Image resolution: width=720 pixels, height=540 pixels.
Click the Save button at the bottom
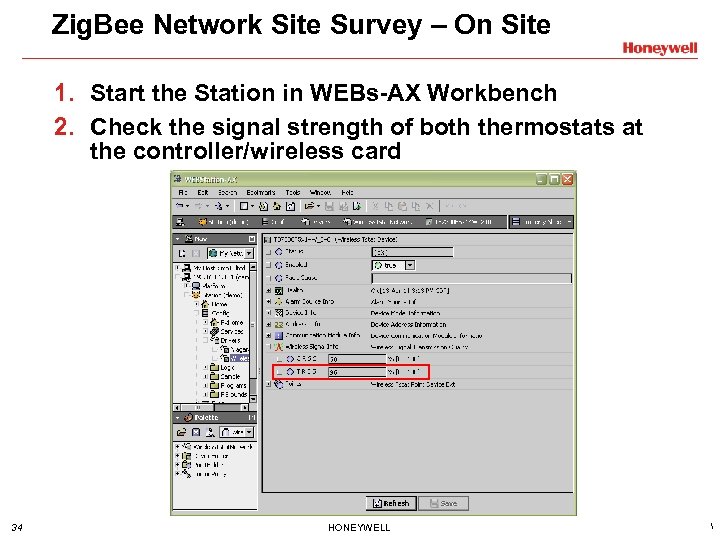tap(443, 503)
